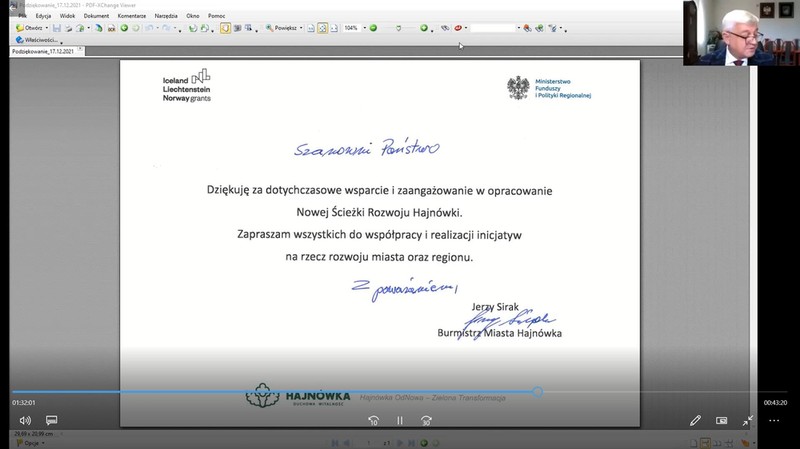Click the speaker video thumbnail

[x=741, y=33]
